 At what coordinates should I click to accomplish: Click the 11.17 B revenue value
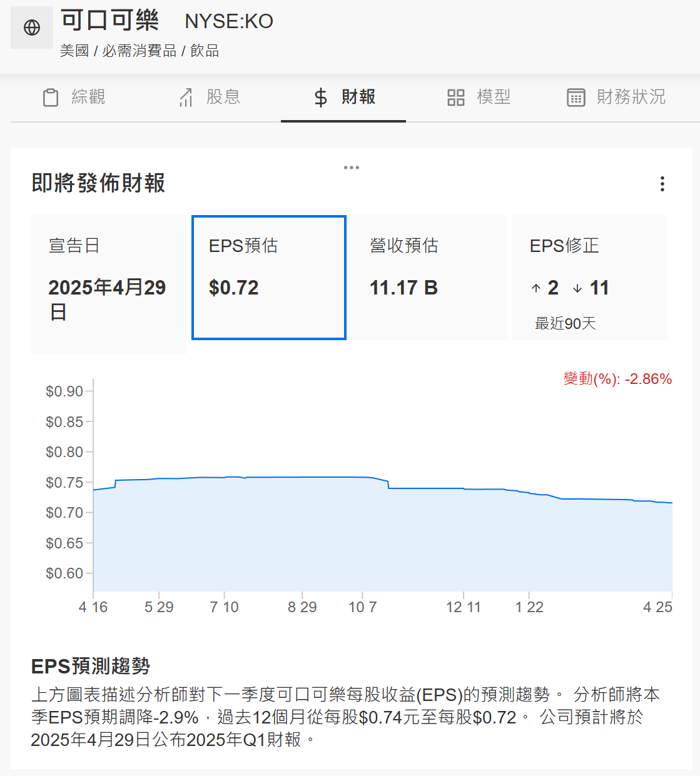coord(403,288)
